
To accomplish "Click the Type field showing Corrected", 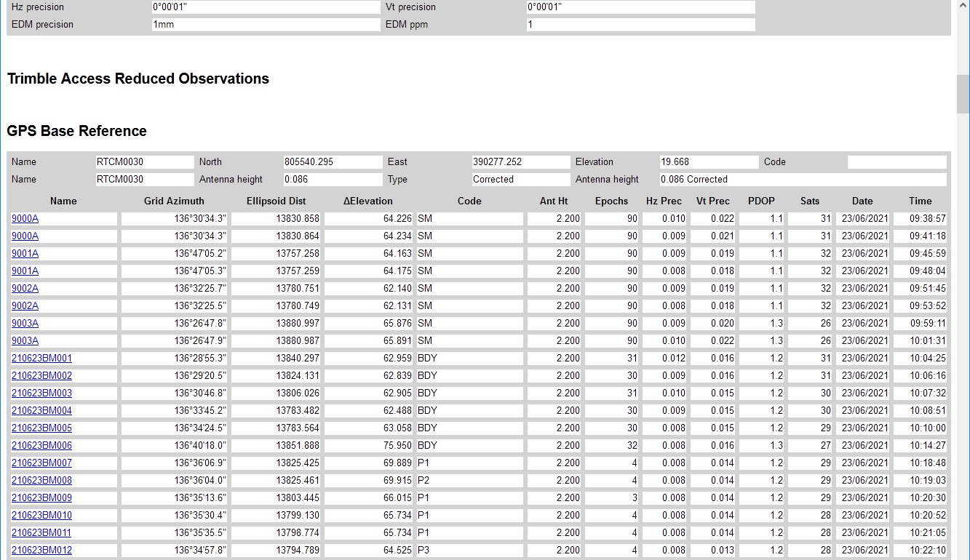I will click(x=520, y=180).
